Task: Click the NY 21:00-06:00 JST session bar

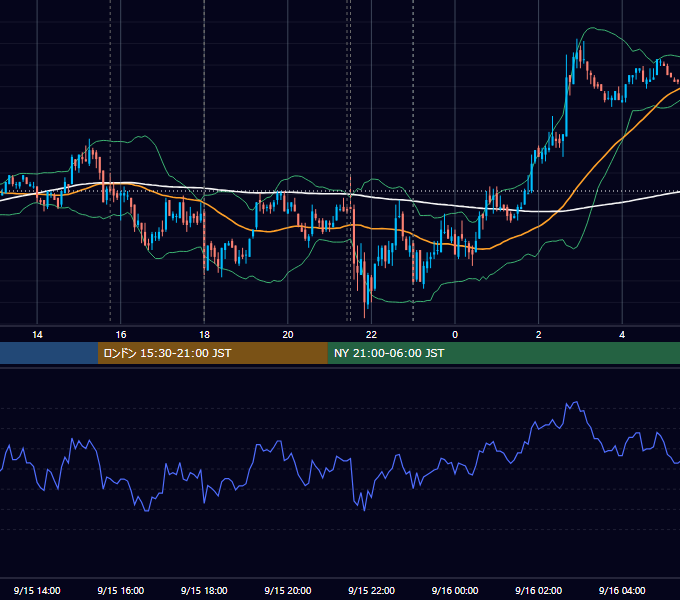Action: pyautogui.click(x=503, y=353)
